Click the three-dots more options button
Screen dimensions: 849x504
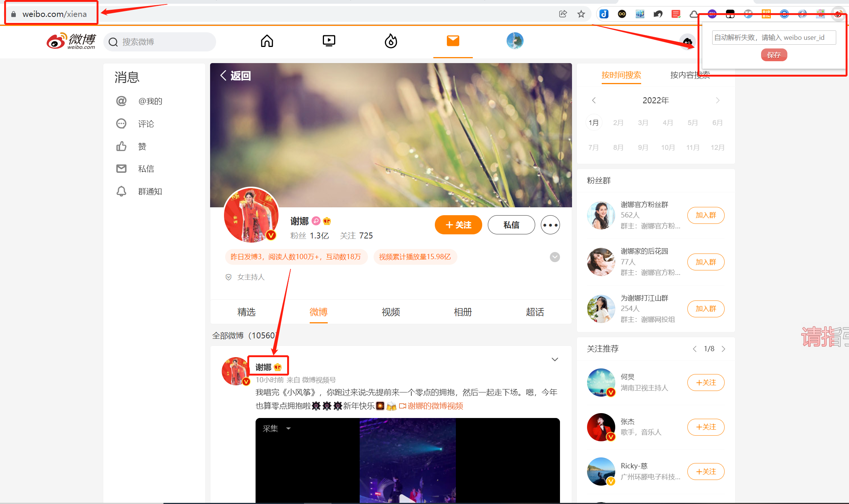550,225
